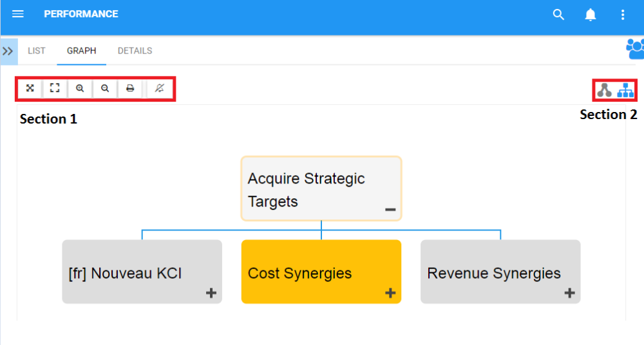
Task: Zoom out of the graph
Action: [x=105, y=88]
